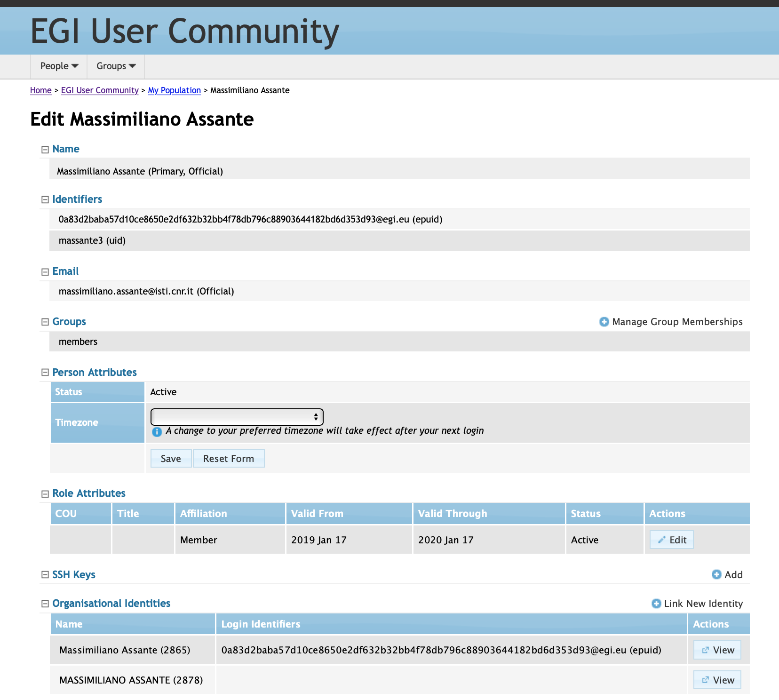
Task: Collapse the Identifiers section toggle icon
Action: pos(45,199)
